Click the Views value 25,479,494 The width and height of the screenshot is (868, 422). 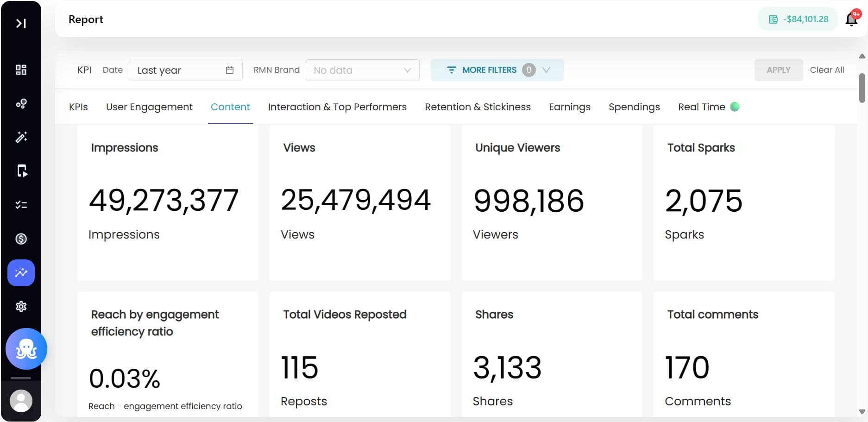tap(356, 201)
